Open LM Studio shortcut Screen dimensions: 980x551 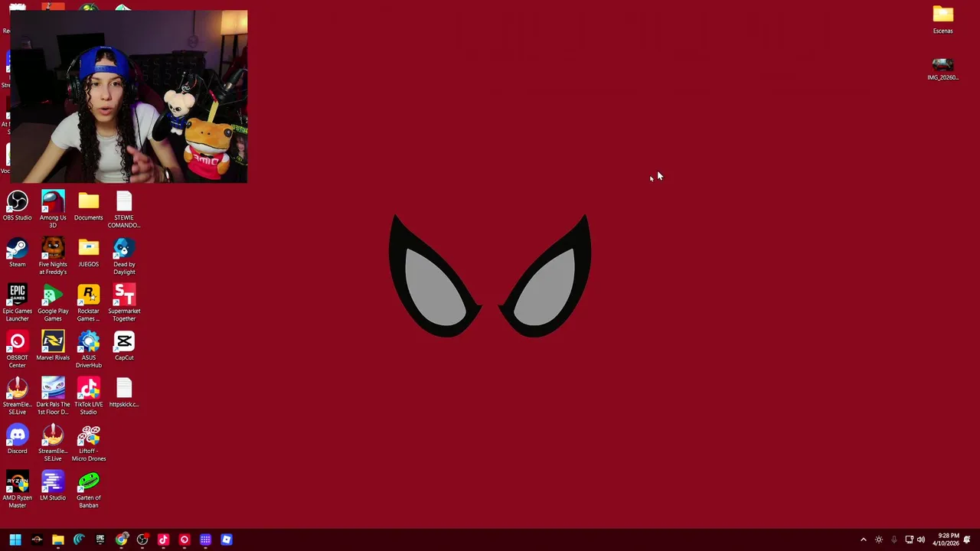[x=53, y=486]
